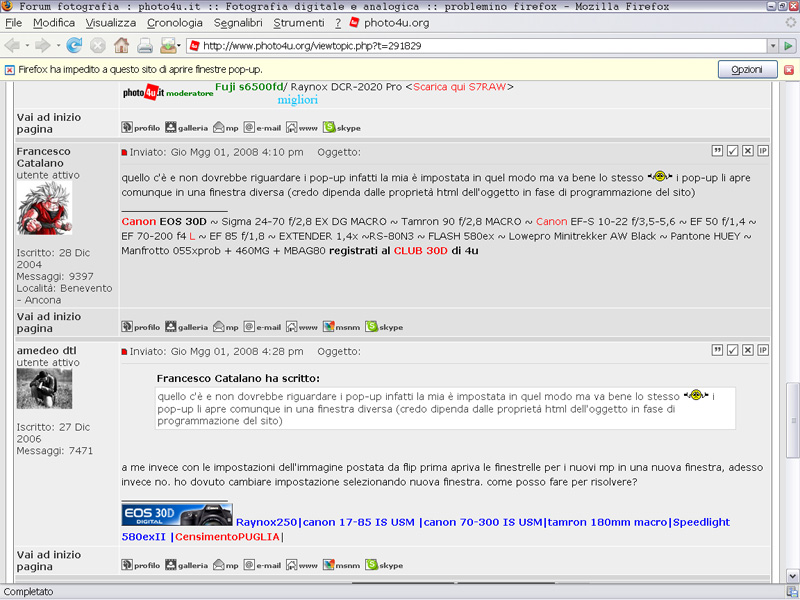Image resolution: width=800 pixels, height=600 pixels.
Task: Click the Print toolbar icon
Action: [x=144, y=45]
